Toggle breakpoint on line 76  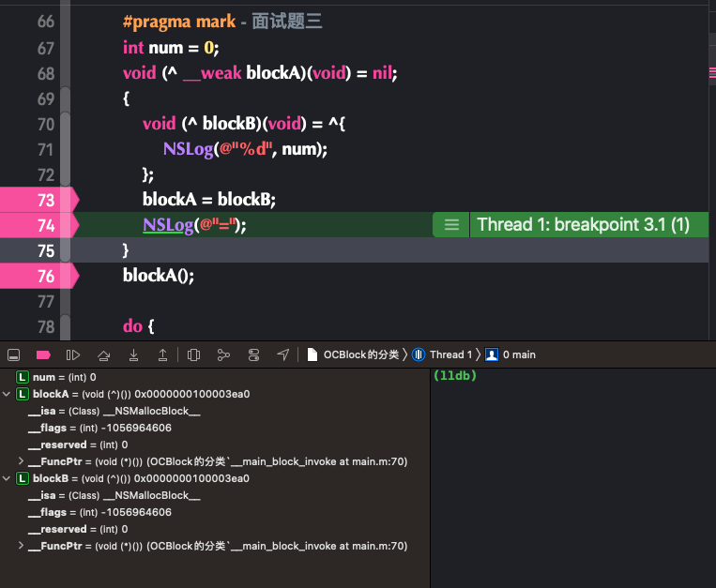(x=39, y=276)
